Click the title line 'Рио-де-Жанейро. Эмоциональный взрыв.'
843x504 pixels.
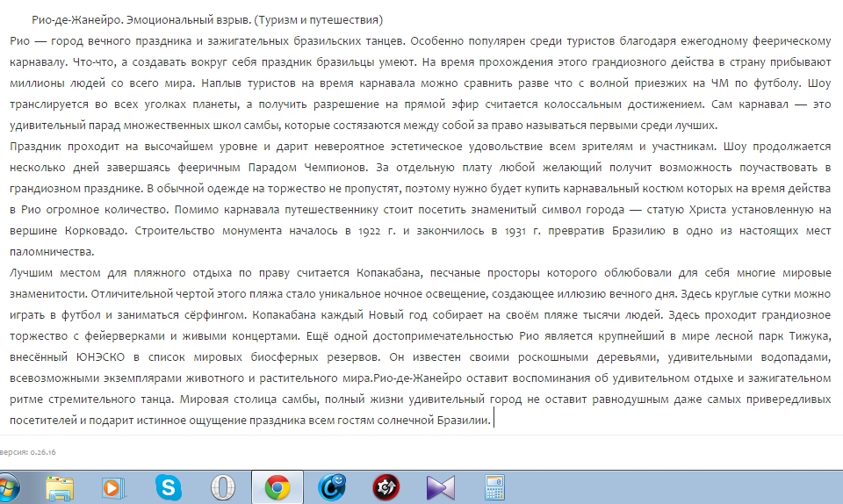click(x=141, y=20)
